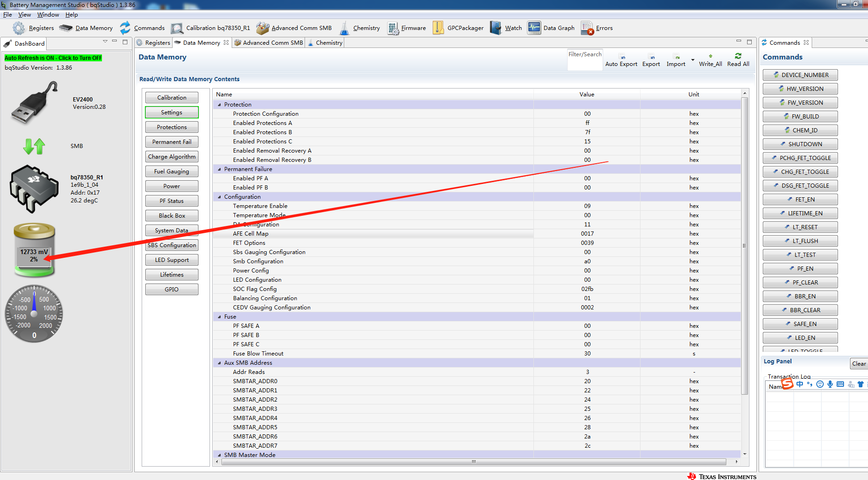The width and height of the screenshot is (868, 480).
Task: Collapse the Protection group
Action: click(219, 105)
